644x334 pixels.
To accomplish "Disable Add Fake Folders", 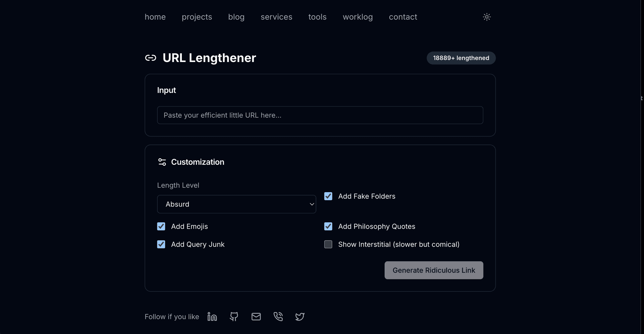I will pos(328,196).
